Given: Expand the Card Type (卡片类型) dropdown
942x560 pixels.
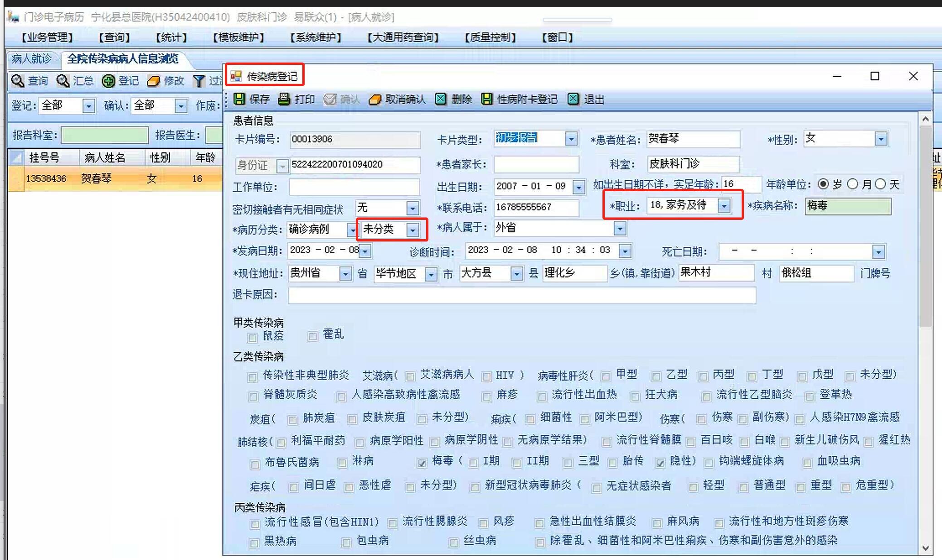Looking at the screenshot, I should [x=571, y=139].
